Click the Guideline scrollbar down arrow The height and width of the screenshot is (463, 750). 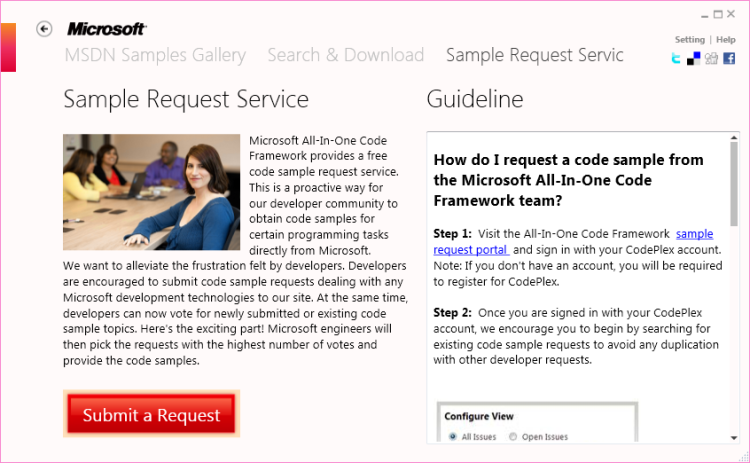[734, 438]
